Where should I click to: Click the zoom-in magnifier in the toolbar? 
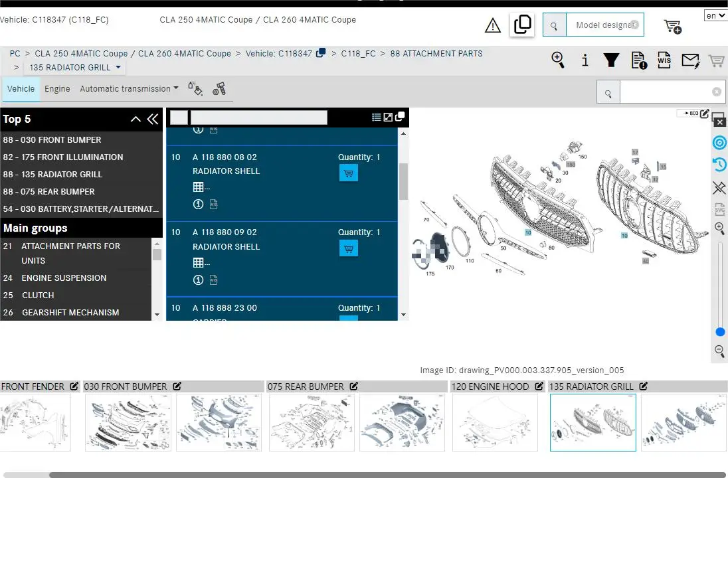click(x=557, y=60)
